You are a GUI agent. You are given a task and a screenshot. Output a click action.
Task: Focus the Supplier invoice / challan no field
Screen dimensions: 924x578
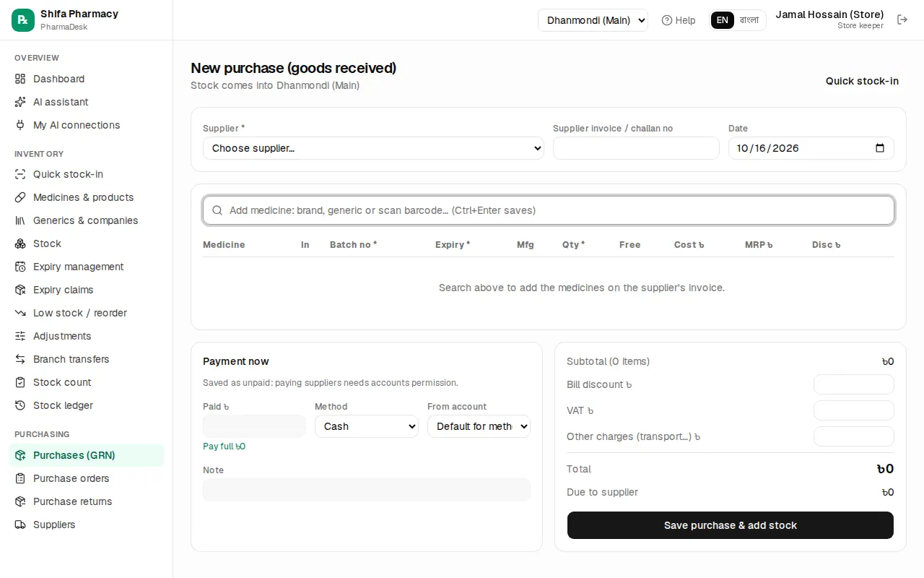(636, 148)
